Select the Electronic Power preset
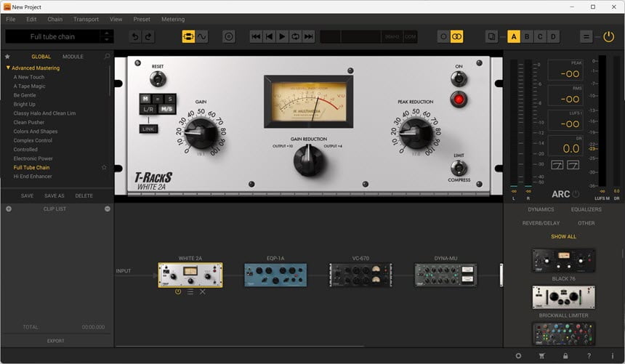 33,158
